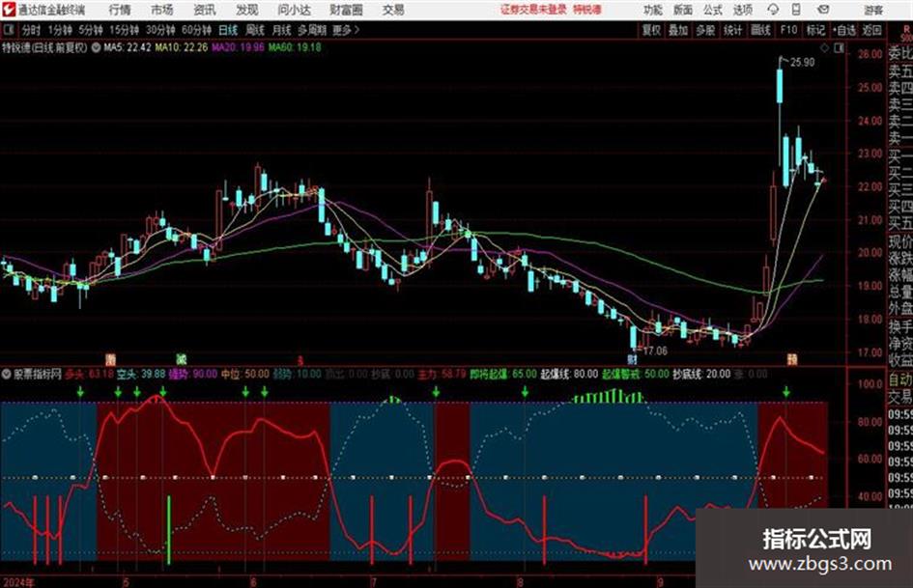Open the 市场 menu
This screenshot has width=913, height=588.
click(x=162, y=10)
